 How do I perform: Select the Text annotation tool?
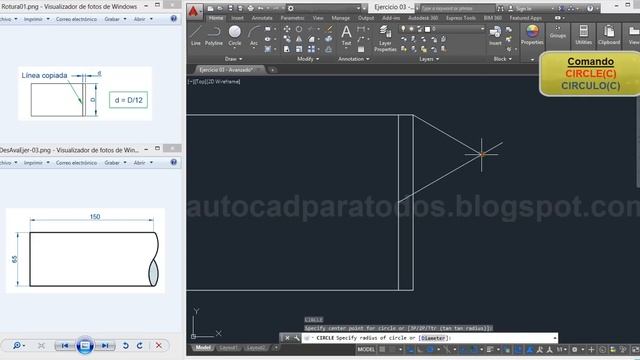pyautogui.click(x=346, y=36)
